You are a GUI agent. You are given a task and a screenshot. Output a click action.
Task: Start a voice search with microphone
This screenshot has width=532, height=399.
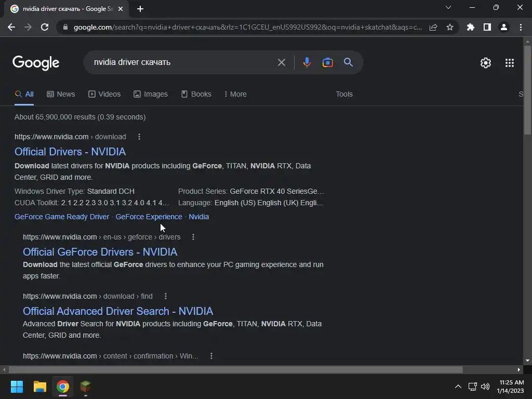(x=307, y=62)
